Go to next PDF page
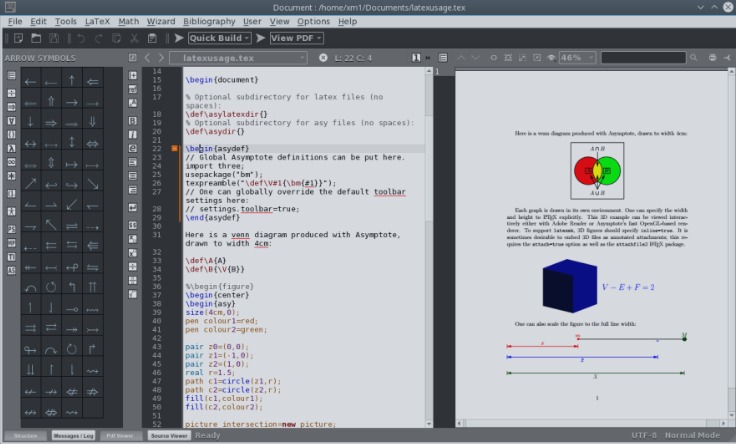This screenshot has width=736, height=444. pos(475,57)
